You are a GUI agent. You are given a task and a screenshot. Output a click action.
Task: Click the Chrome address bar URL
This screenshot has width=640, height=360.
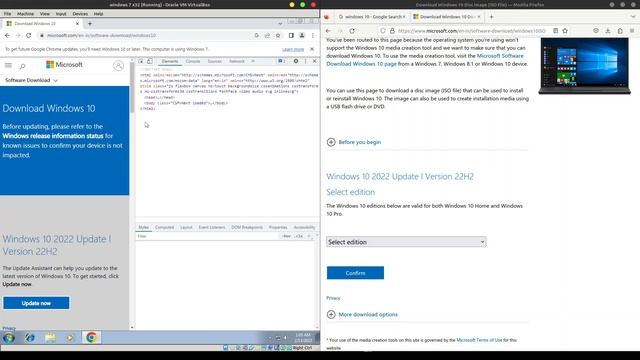click(101, 36)
